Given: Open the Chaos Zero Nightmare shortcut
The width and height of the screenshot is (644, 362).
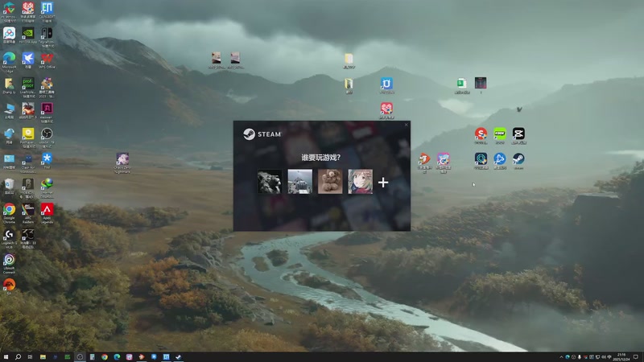Looking at the screenshot, I should point(122,162).
